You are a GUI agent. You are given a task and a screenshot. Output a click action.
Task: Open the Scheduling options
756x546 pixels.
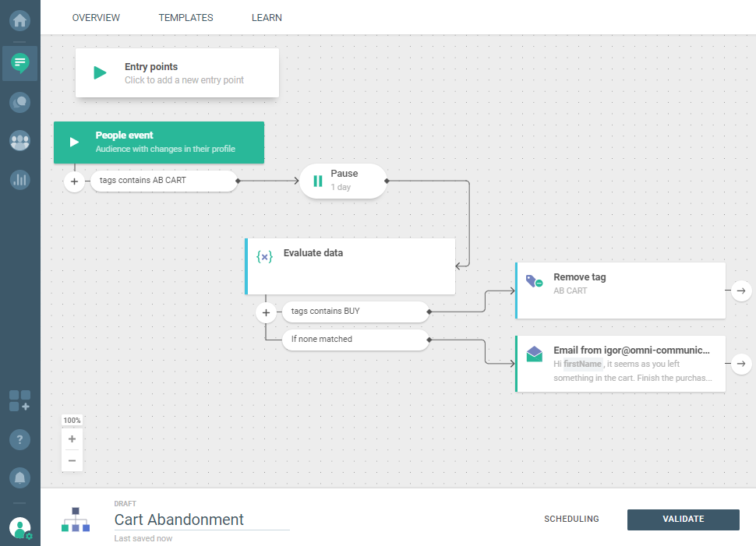click(571, 520)
